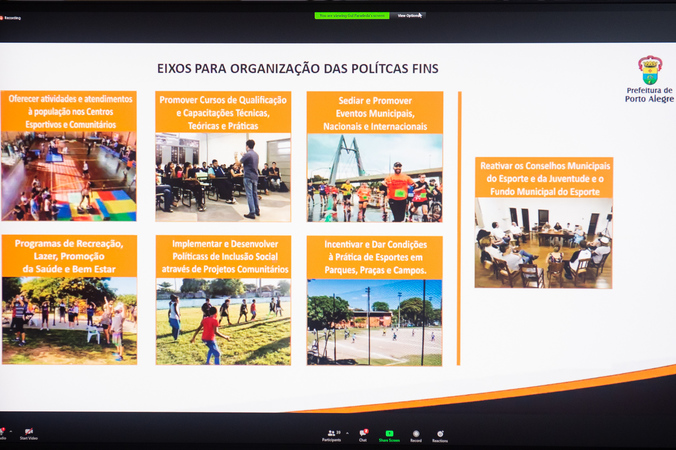Click the soccer field photo

point(374,322)
